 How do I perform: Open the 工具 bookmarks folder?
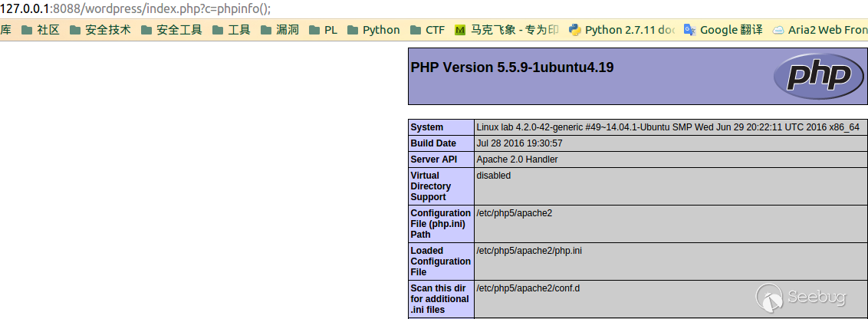pos(231,30)
